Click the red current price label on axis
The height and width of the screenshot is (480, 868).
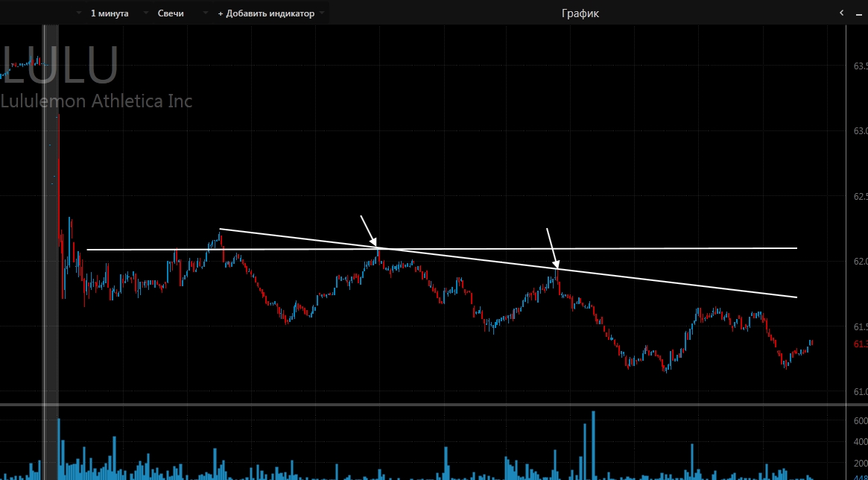[860, 344]
